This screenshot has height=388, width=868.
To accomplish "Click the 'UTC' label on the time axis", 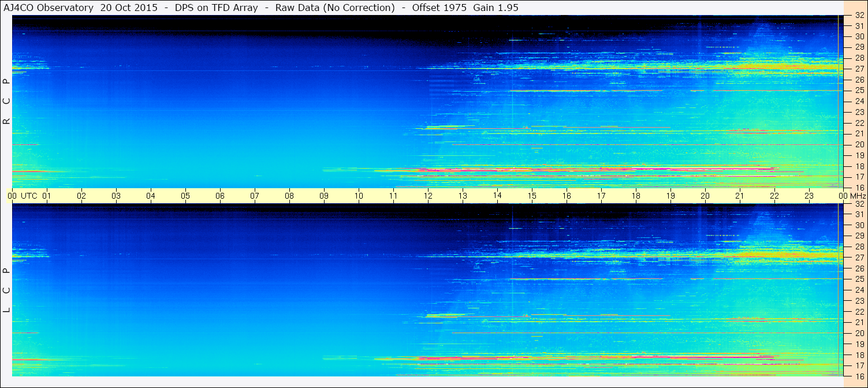I will pyautogui.click(x=29, y=196).
